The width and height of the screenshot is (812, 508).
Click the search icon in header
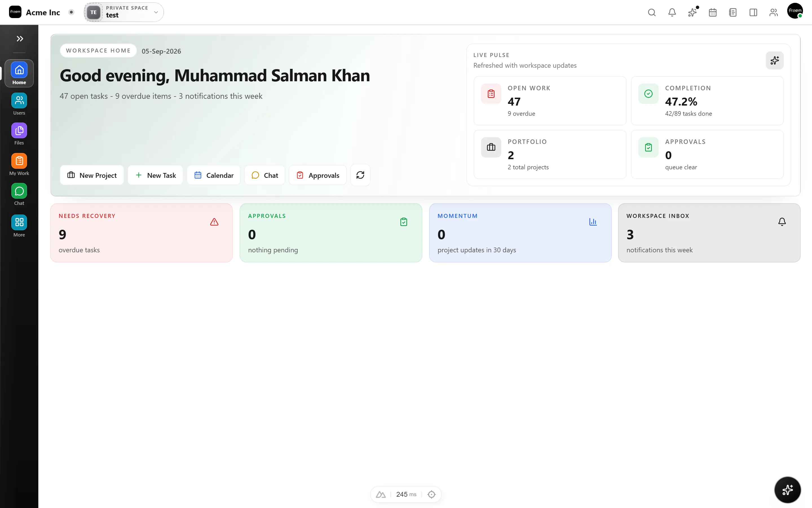coord(652,12)
